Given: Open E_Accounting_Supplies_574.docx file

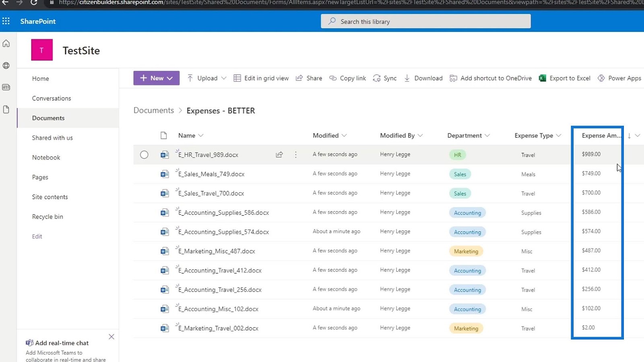Looking at the screenshot, I should click(x=224, y=232).
